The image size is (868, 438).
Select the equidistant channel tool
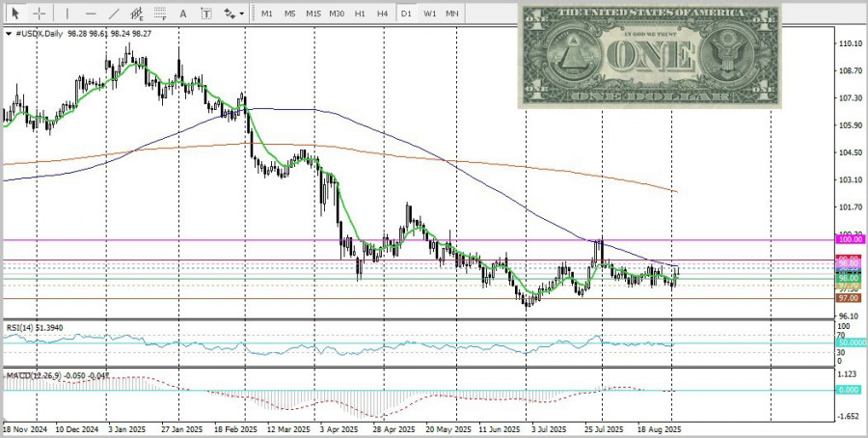coord(137,13)
